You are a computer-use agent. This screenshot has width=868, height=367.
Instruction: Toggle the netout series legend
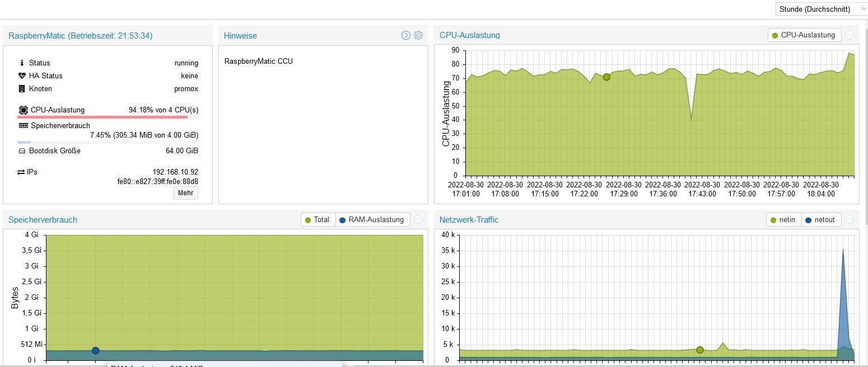click(x=820, y=219)
